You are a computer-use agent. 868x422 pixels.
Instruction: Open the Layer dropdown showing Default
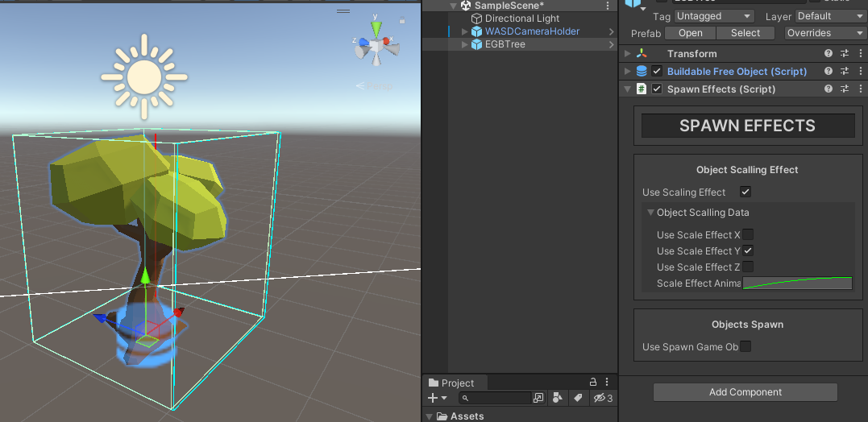click(830, 16)
